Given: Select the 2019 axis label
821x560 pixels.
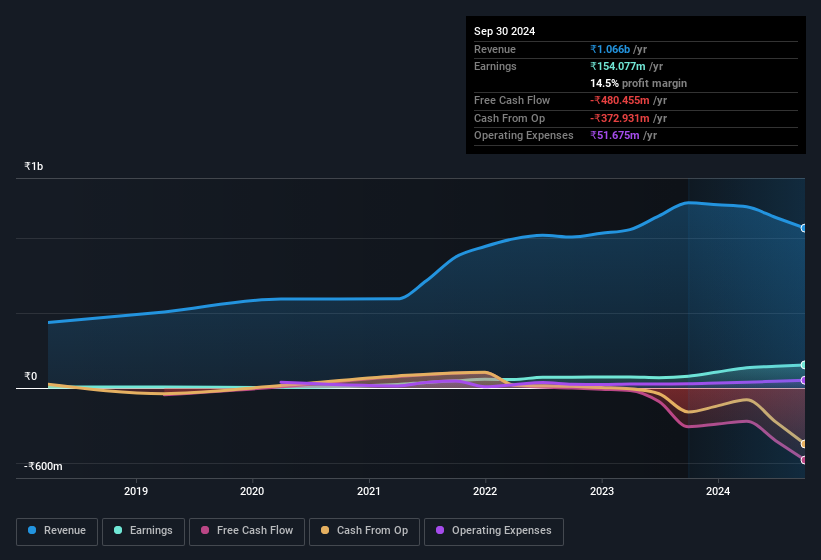Looking at the screenshot, I should tap(136, 491).
